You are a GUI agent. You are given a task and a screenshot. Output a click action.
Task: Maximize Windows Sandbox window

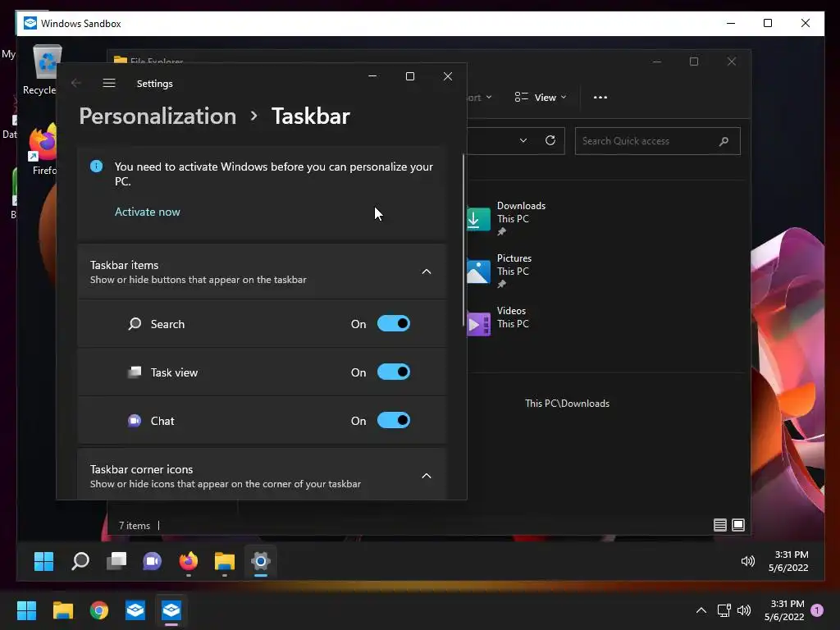point(768,23)
